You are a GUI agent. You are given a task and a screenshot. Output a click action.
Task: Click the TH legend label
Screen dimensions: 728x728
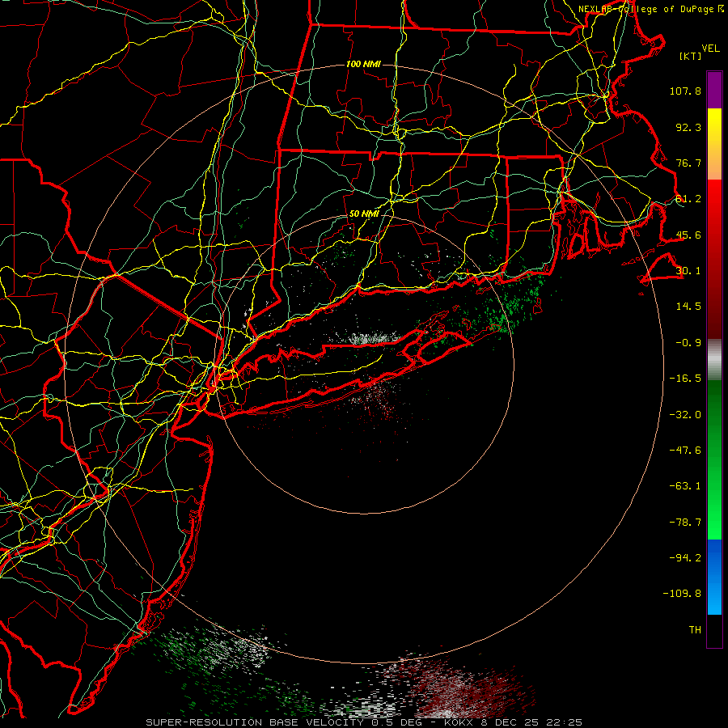(x=695, y=629)
